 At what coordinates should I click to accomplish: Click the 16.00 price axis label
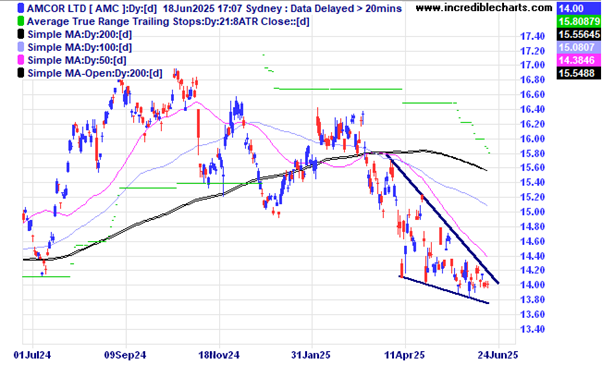pos(532,139)
